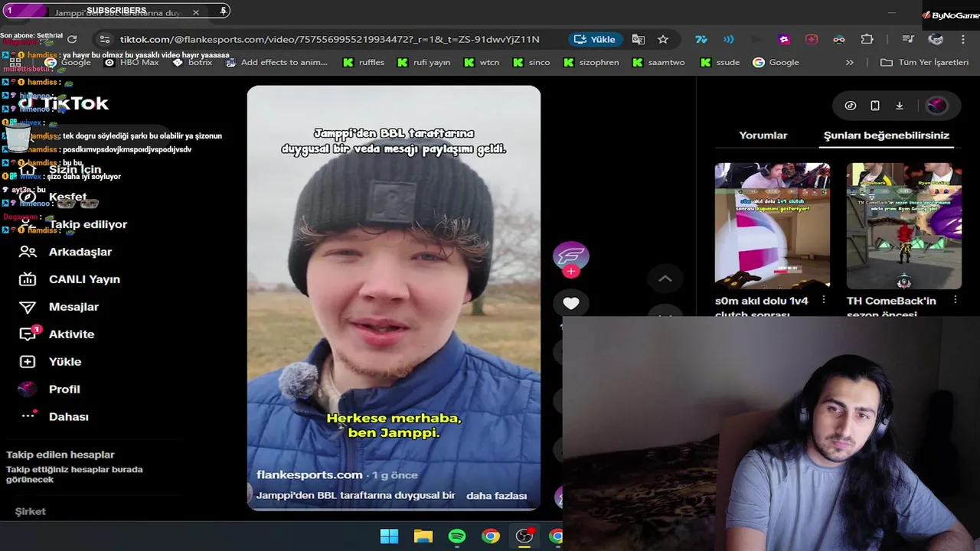Open the rufi yayın bookmark
This screenshot has width=980, height=551.
tap(423, 63)
